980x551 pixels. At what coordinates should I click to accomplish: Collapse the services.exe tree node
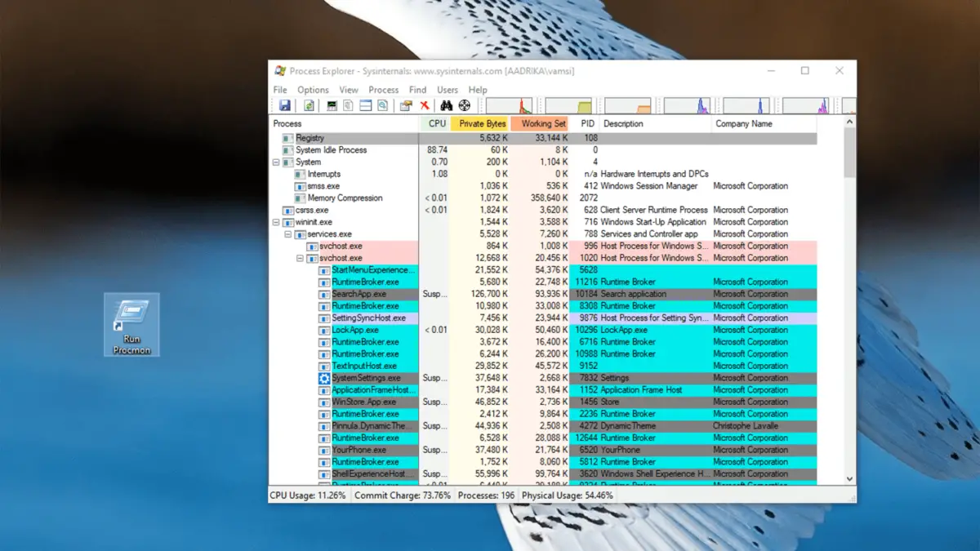click(288, 234)
